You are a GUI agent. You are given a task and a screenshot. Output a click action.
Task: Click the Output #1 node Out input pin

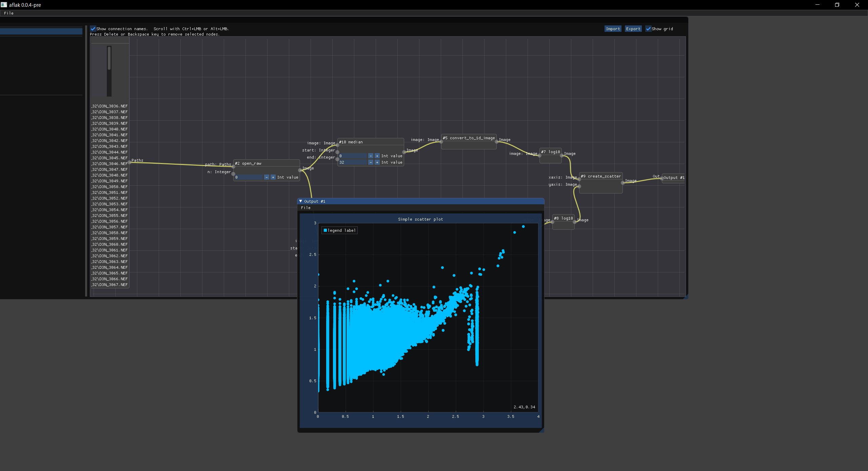pyautogui.click(x=662, y=178)
